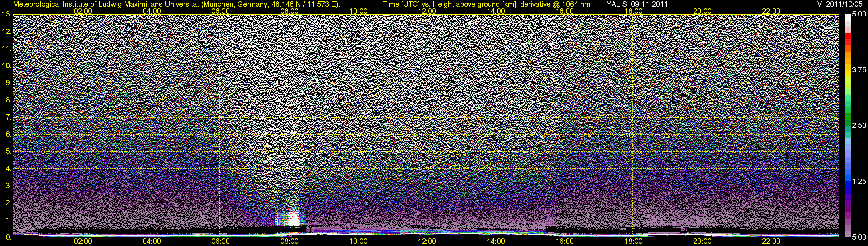Click the height axis label 0
868x246 pixels.
(8, 237)
